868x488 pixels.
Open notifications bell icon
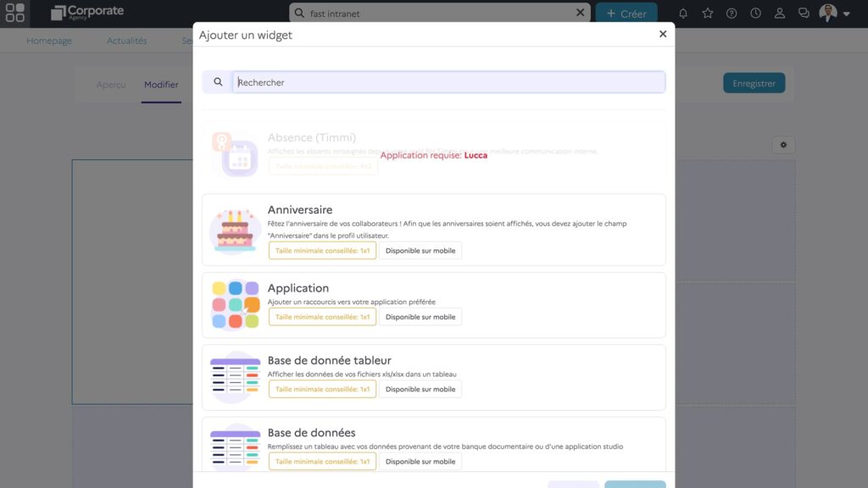tap(683, 14)
